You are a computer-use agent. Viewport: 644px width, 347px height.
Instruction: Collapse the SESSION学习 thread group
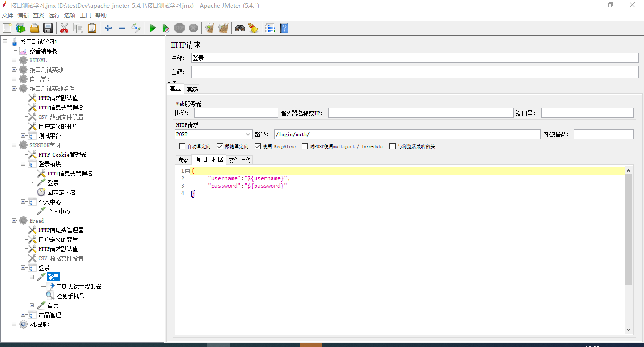point(14,145)
